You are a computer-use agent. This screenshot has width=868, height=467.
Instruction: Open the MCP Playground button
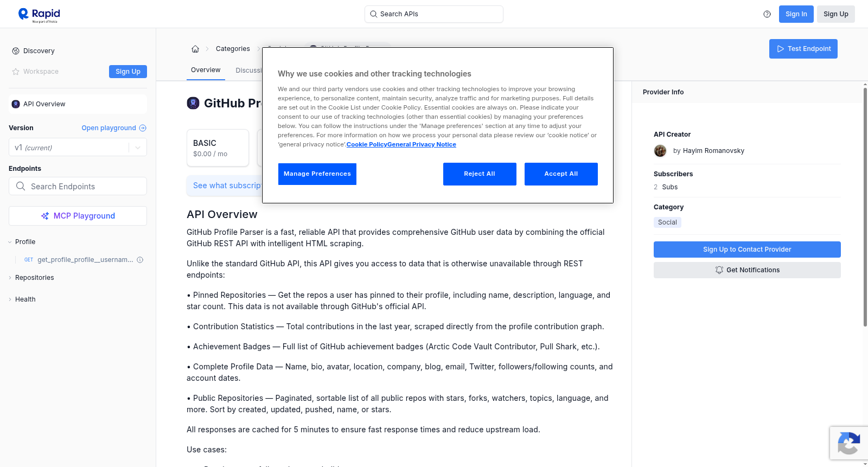78,216
